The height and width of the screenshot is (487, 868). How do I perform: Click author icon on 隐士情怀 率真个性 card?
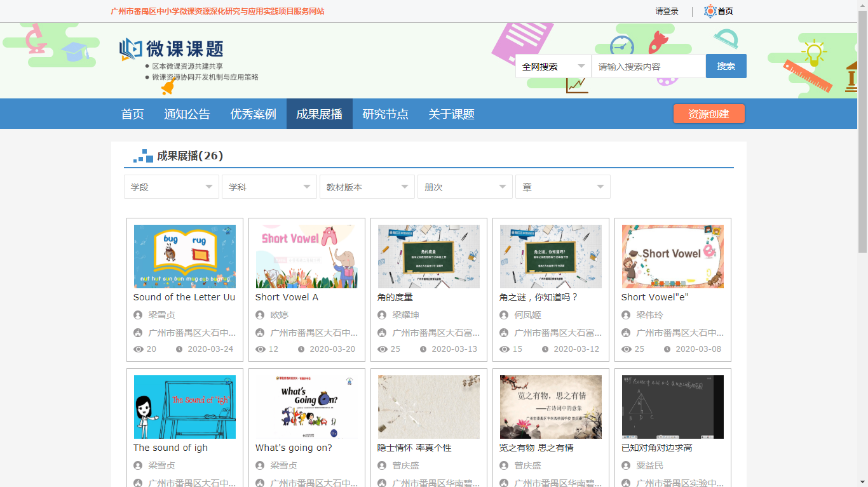(x=382, y=465)
